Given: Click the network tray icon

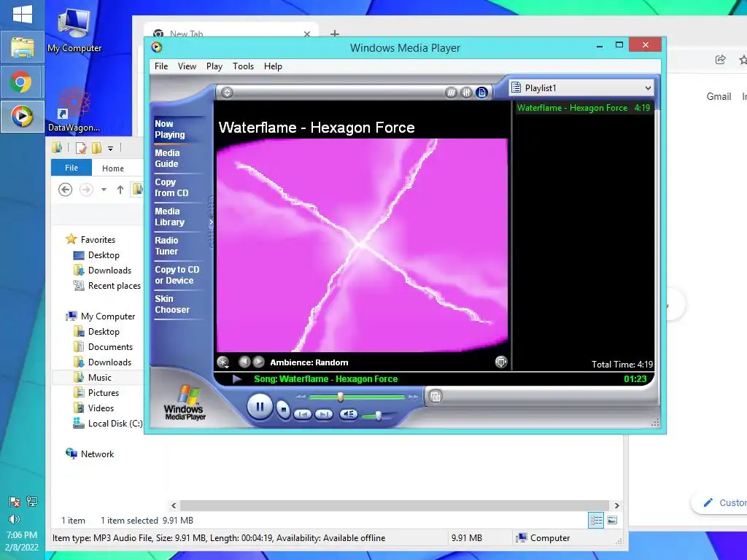Looking at the screenshot, I should click(32, 502).
